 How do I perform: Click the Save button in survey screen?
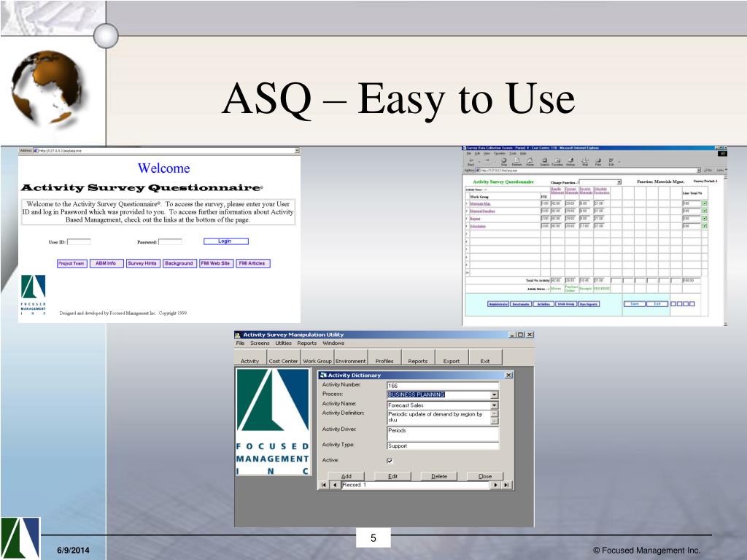point(635,304)
